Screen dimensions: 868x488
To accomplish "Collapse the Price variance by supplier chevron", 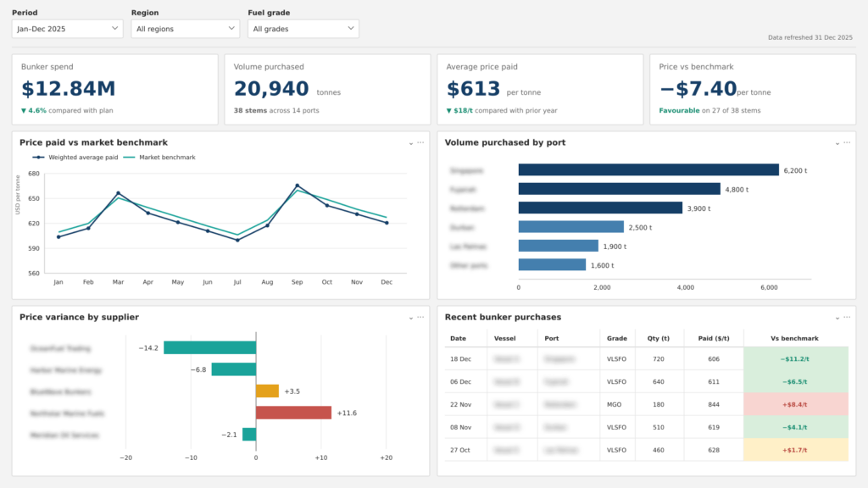I will (411, 319).
